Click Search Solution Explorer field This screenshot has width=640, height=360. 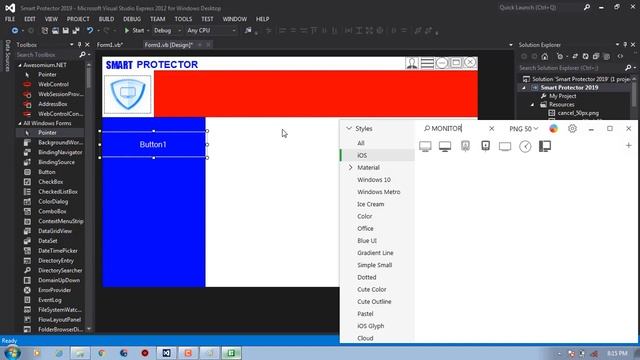click(571, 68)
